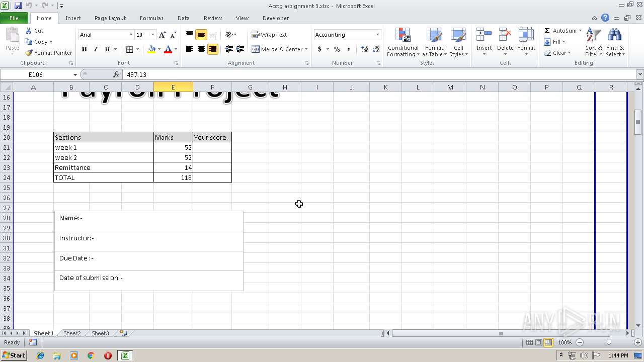The width and height of the screenshot is (644, 362).
Task: Toggle Align Text Right
Action: (x=213, y=49)
